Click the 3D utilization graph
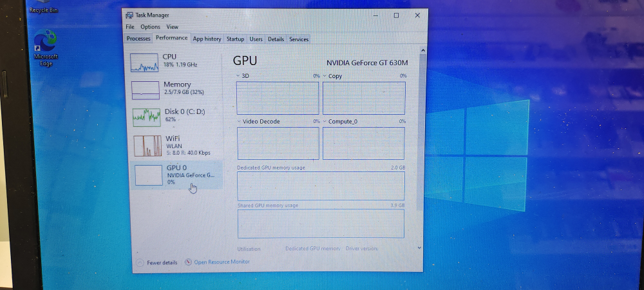Screen dimensions: 644x290 [x=278, y=98]
